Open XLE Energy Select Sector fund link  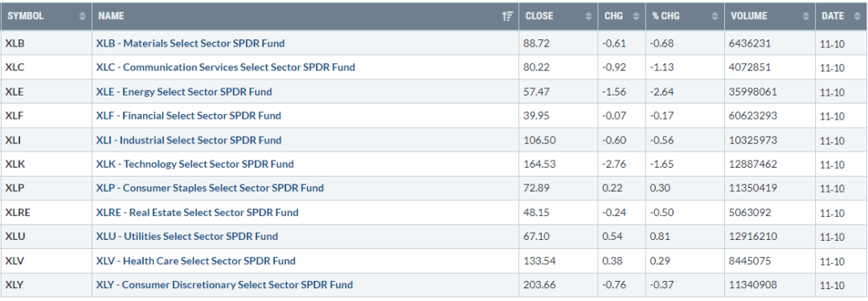click(x=184, y=92)
